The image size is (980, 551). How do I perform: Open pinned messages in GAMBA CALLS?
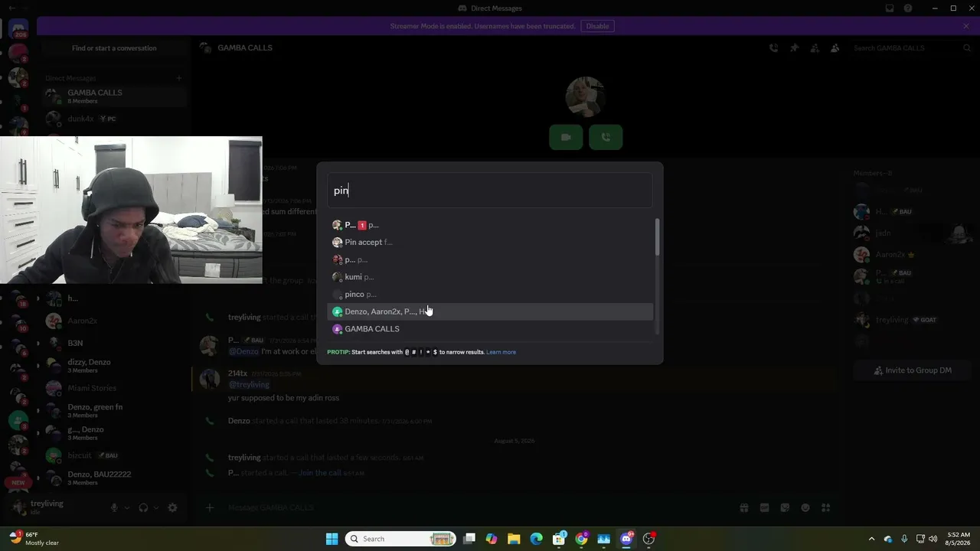pyautogui.click(x=794, y=47)
